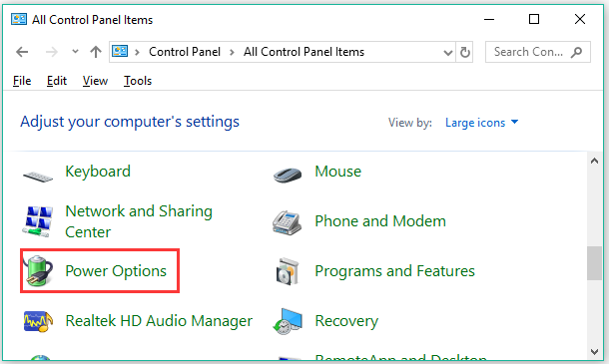Open the Power Options battery icon
The image size is (609, 364).
(x=38, y=271)
